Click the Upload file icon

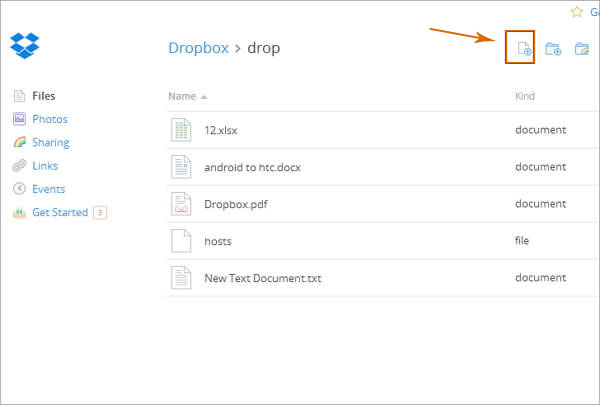click(524, 49)
